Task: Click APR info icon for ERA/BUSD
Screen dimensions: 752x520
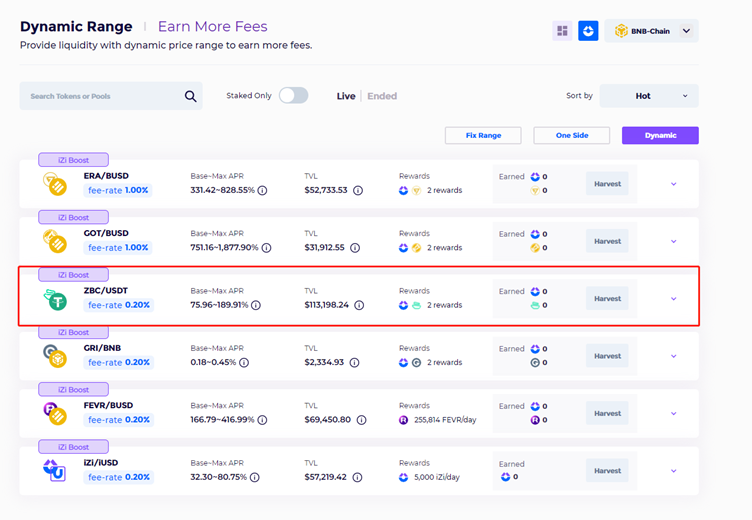Action: tap(263, 190)
